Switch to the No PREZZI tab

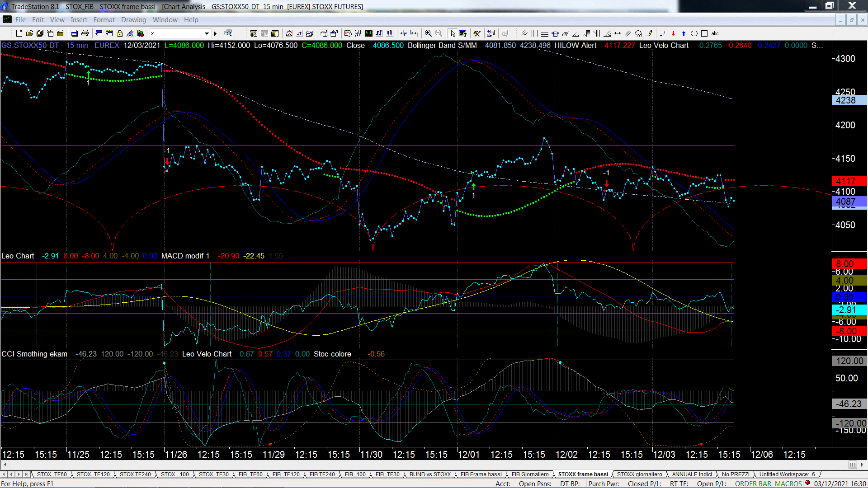[x=736, y=474]
